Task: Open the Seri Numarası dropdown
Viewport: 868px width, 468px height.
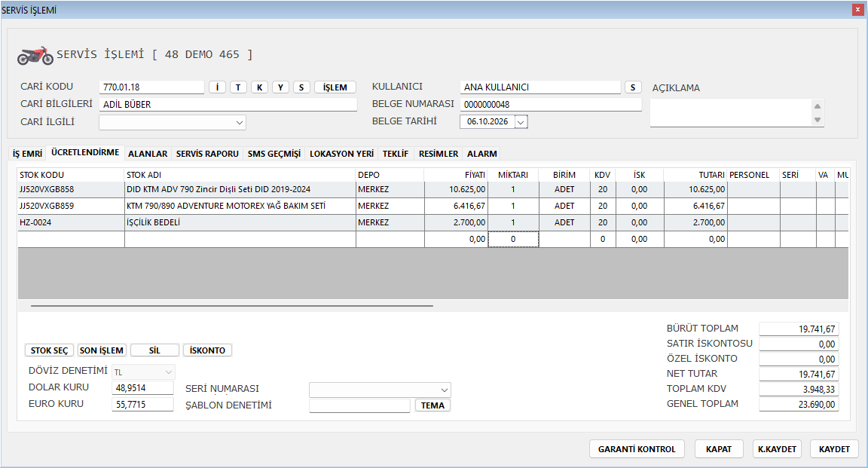Action: 444,390
